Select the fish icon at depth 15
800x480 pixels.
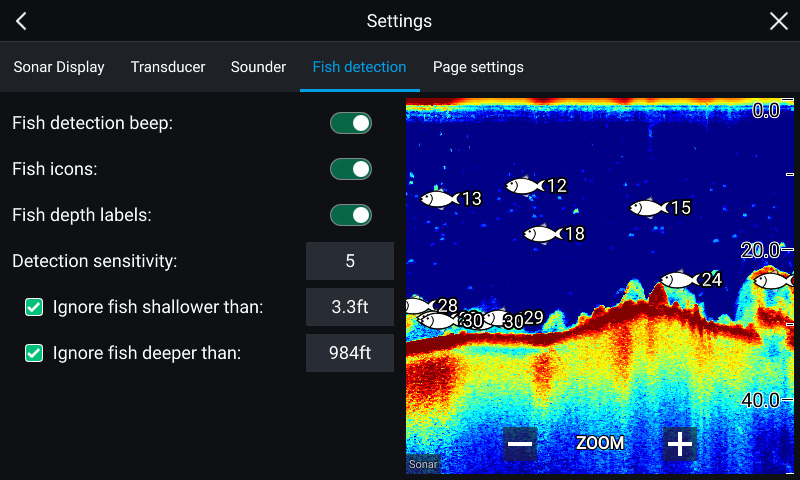click(648, 208)
